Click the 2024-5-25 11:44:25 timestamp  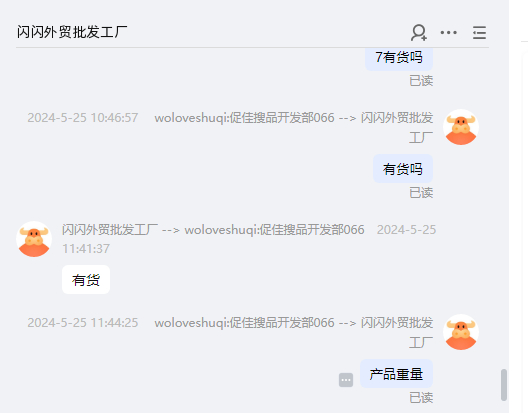pos(82,323)
